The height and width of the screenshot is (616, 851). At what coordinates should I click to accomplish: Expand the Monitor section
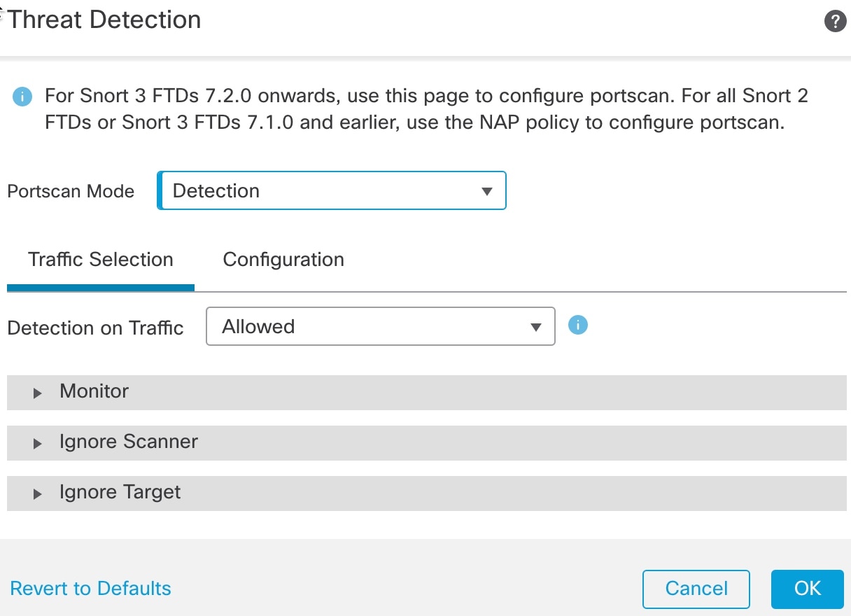(427, 392)
